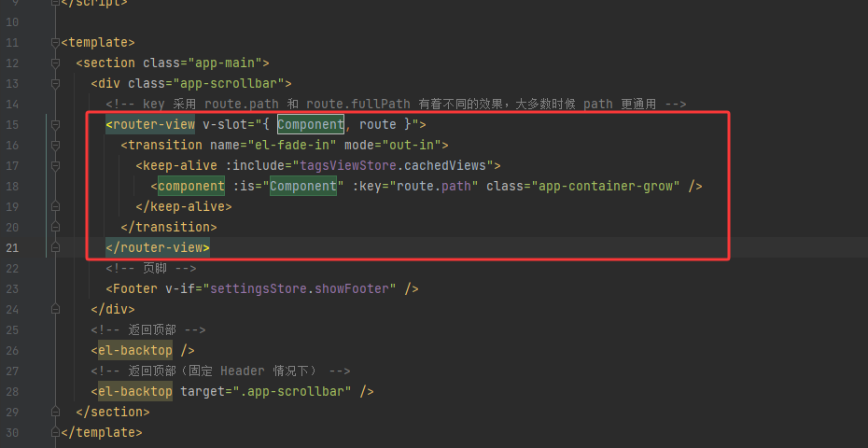Screen dimensions: 868x448
Task: Click line number 18 in the gutter
Action: pos(12,186)
